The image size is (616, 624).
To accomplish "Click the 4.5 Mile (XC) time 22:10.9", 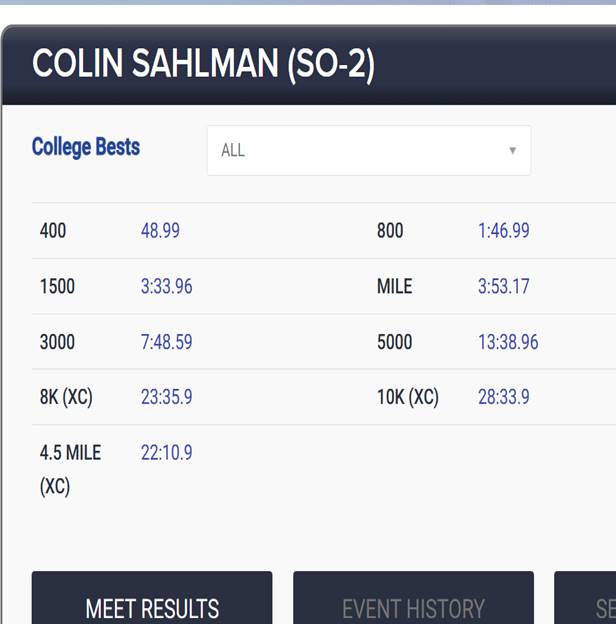I will click(x=166, y=453).
